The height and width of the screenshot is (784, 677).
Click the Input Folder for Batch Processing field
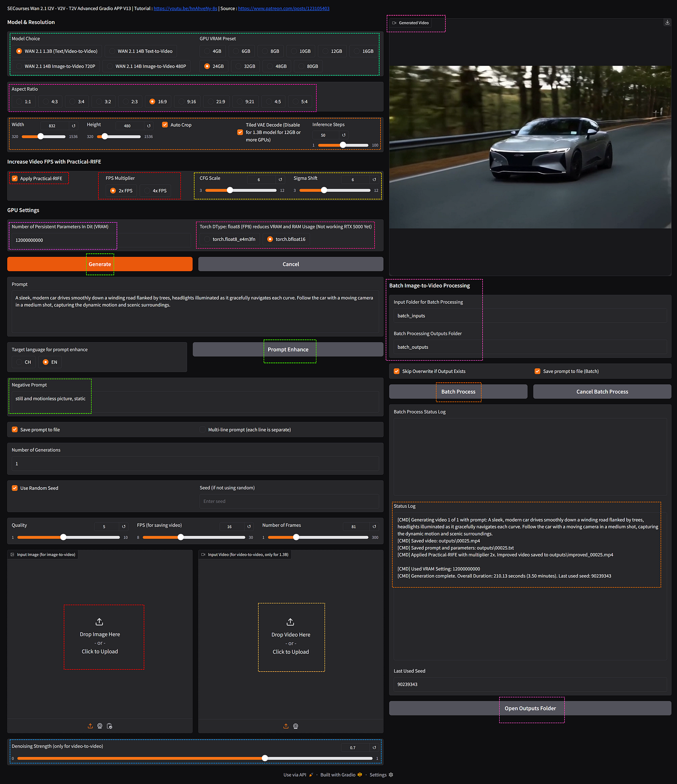pyautogui.click(x=530, y=315)
